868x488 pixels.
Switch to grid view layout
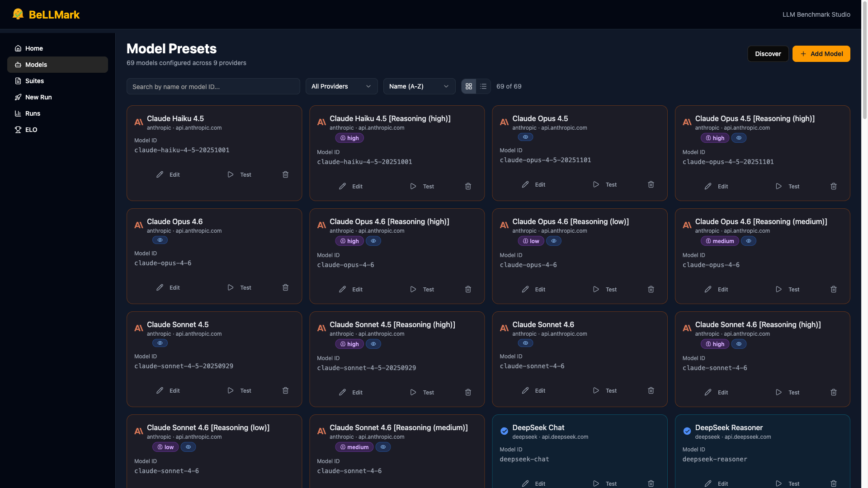469,86
